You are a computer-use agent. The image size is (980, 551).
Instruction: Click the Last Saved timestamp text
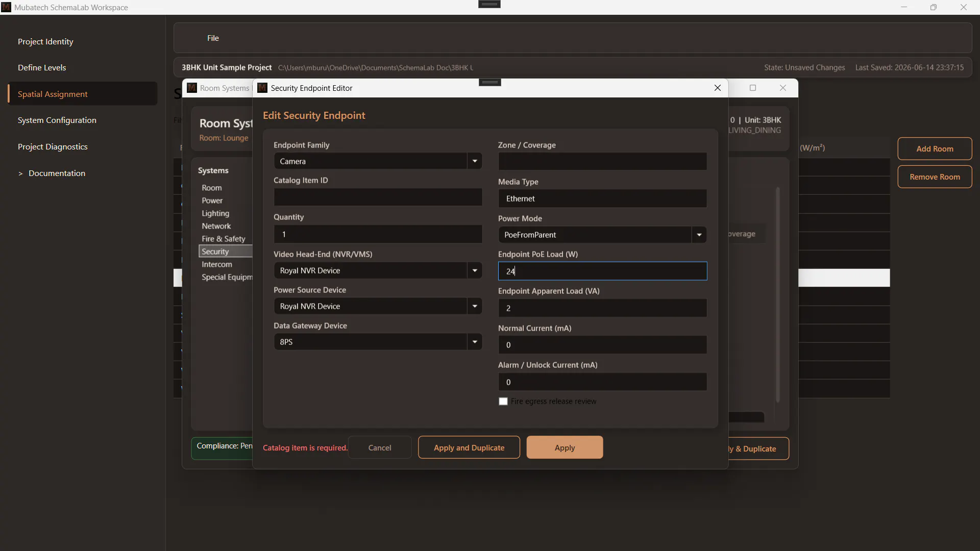click(910, 67)
